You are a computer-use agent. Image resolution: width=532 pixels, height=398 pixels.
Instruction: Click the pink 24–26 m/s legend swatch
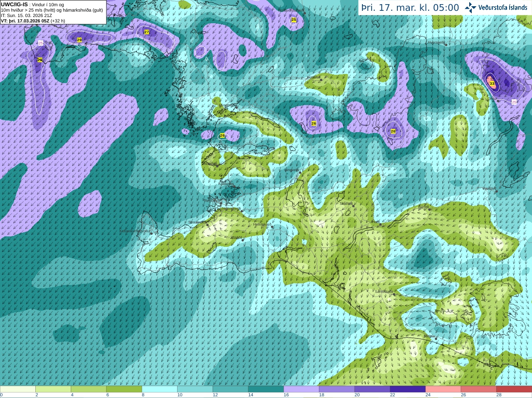pyautogui.click(x=443, y=389)
